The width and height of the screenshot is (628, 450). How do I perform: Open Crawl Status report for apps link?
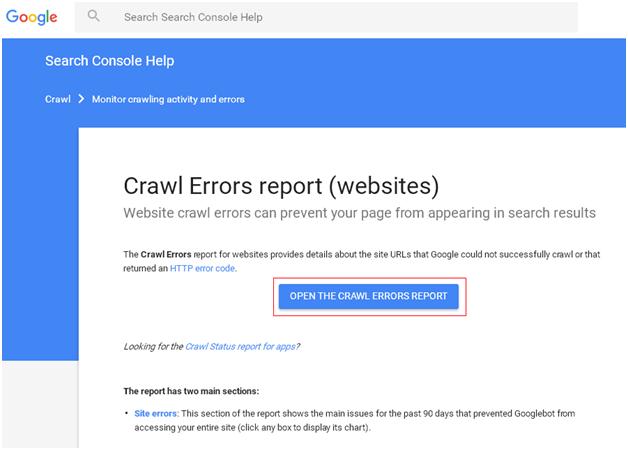tap(240, 346)
